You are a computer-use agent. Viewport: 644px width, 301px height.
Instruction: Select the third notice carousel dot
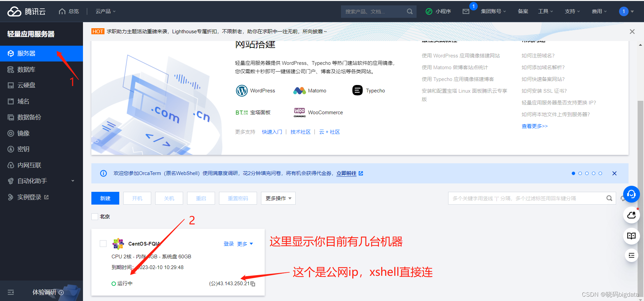(587, 173)
